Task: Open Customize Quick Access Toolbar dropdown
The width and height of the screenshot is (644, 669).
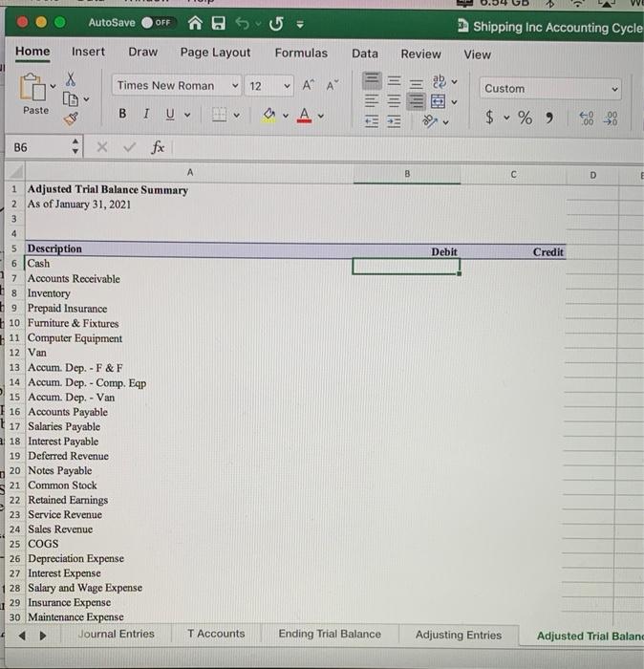Action: click(300, 24)
